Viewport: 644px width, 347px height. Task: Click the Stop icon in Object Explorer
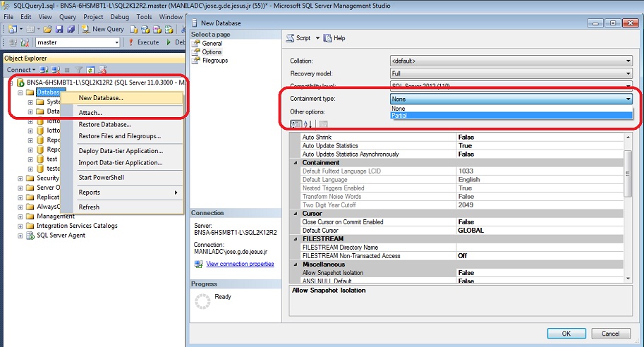pos(67,70)
